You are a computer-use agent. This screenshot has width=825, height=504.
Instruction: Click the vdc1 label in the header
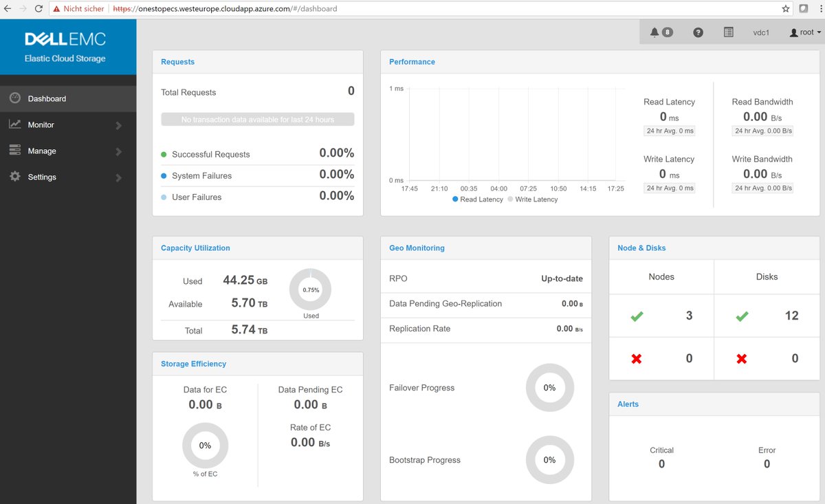pyautogui.click(x=761, y=32)
